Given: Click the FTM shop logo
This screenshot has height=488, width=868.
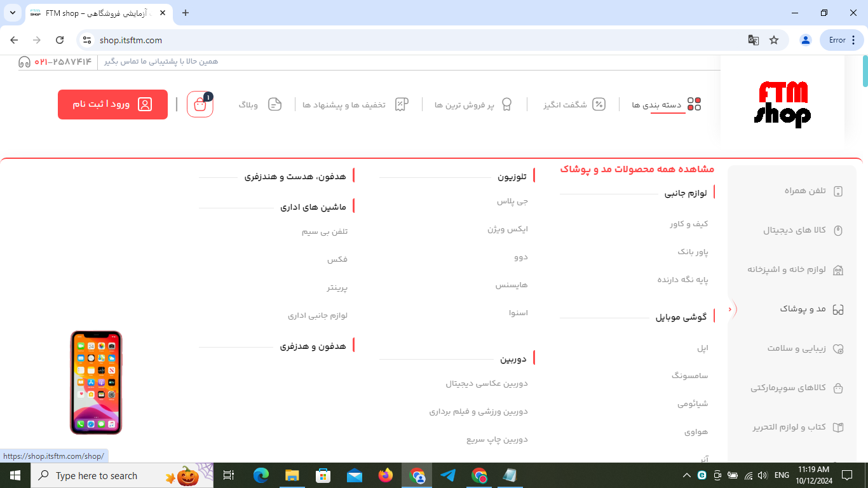Looking at the screenshot, I should 782,105.
